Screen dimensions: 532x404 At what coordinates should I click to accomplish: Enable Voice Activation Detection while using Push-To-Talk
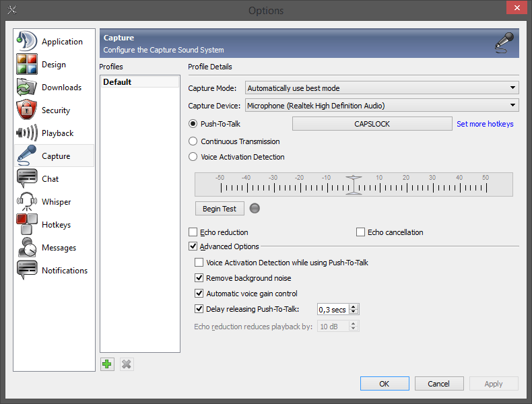point(199,263)
